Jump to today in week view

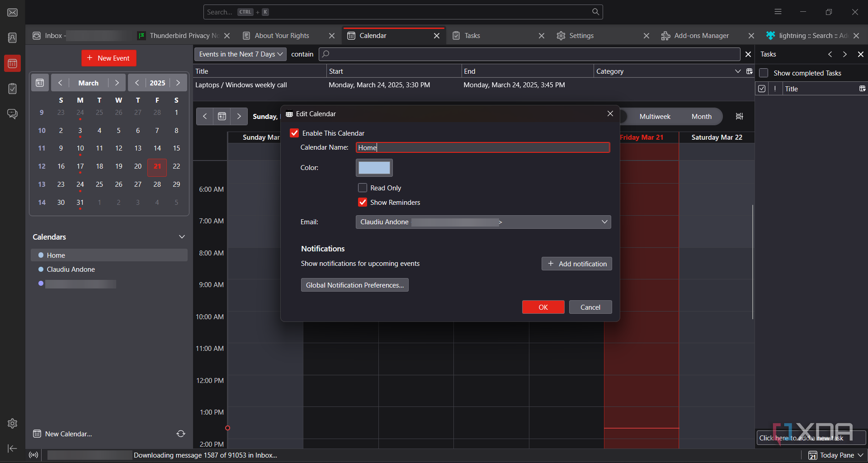pos(222,117)
